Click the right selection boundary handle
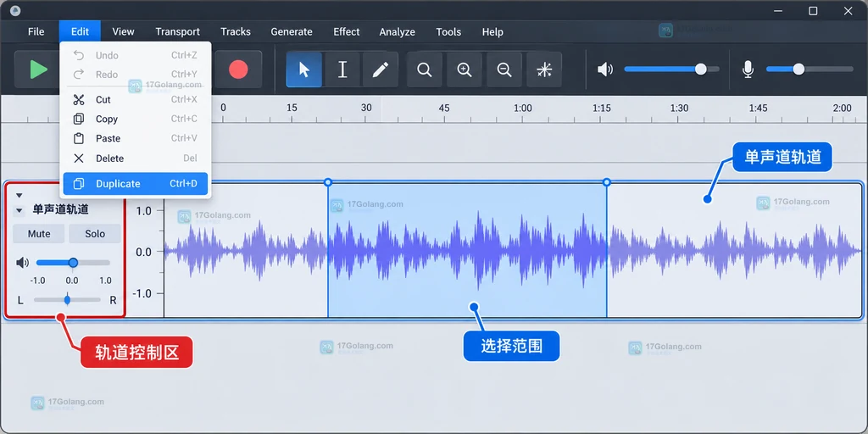This screenshot has height=434, width=868. pos(607,182)
